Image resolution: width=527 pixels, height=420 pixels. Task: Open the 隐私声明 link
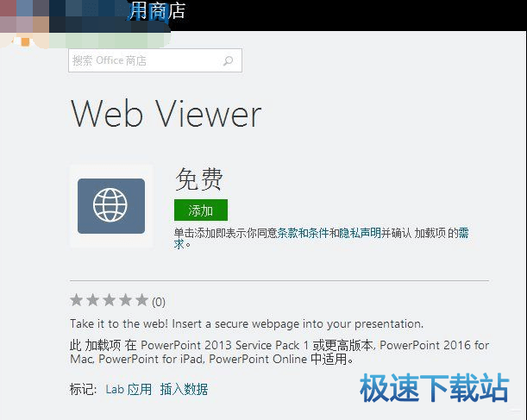pyautogui.click(x=360, y=233)
